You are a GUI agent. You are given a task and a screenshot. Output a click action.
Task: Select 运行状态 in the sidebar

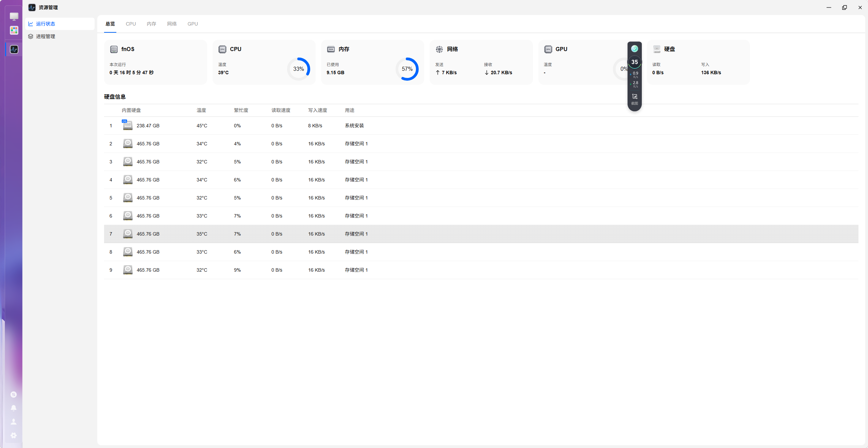[x=60, y=24]
